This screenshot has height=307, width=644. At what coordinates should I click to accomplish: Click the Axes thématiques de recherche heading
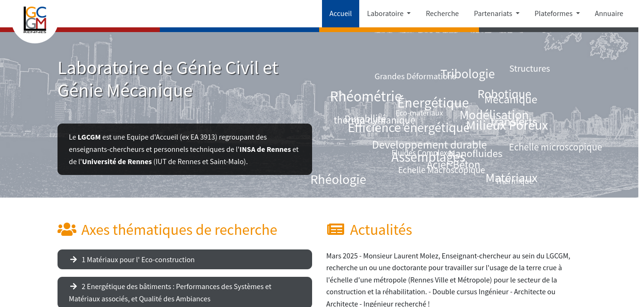tap(179, 230)
